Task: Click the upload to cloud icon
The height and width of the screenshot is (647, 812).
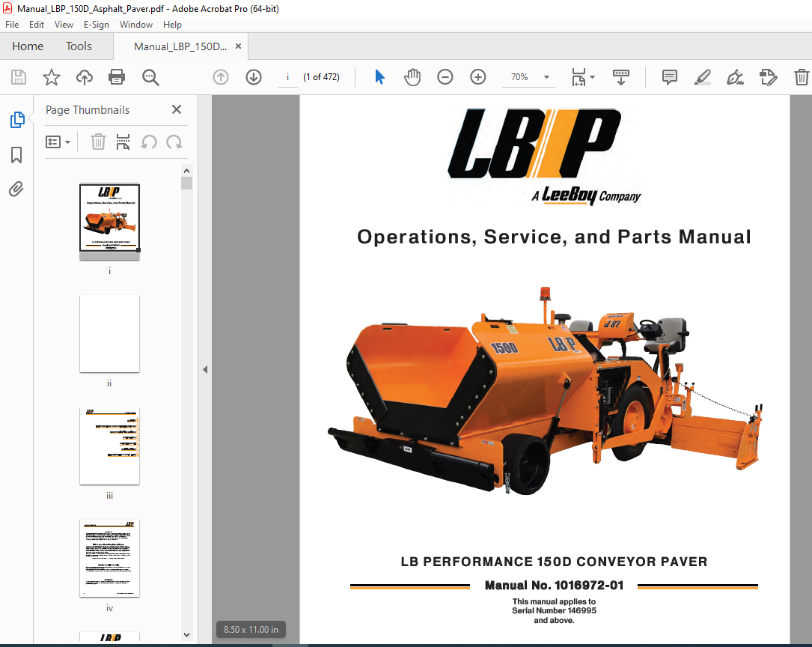Action: click(x=85, y=77)
